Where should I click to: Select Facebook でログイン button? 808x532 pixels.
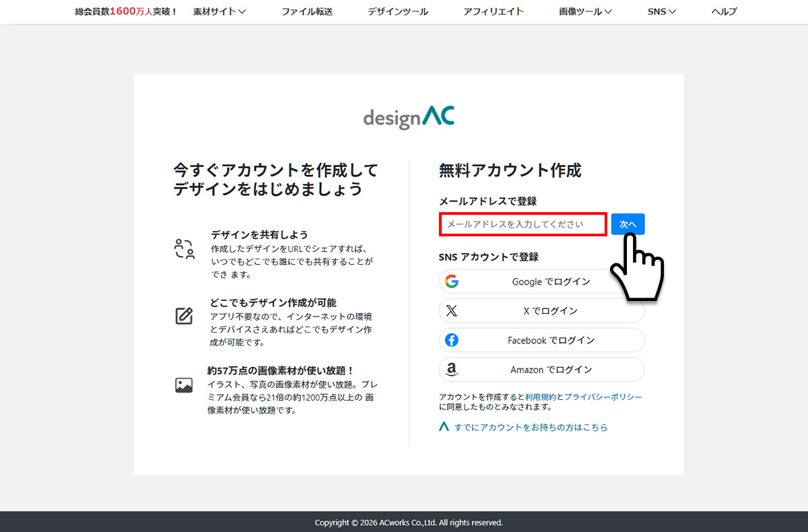541,340
